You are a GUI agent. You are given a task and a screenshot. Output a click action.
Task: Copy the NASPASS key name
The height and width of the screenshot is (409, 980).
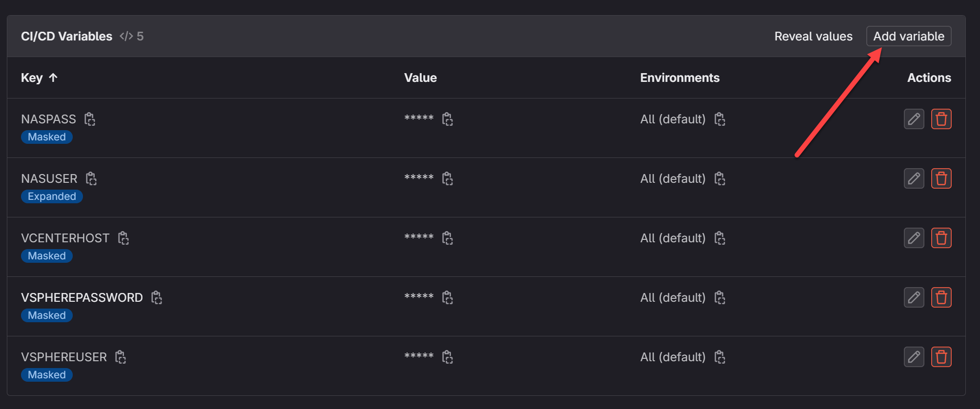(x=90, y=119)
